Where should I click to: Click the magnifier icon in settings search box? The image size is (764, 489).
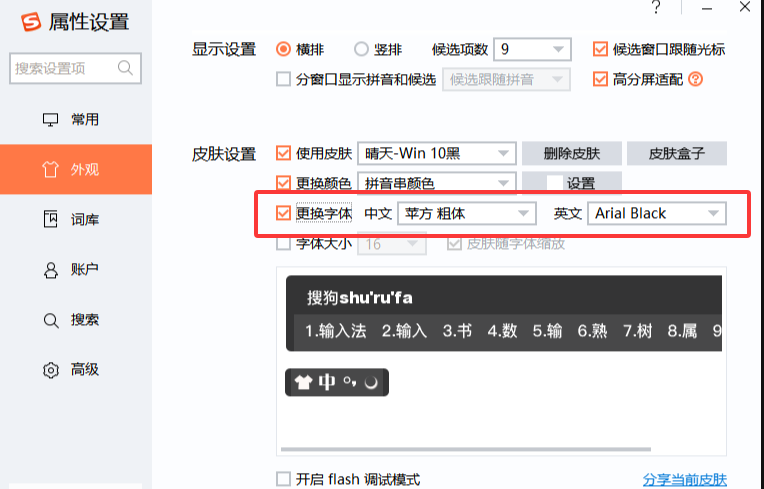pyautogui.click(x=126, y=68)
